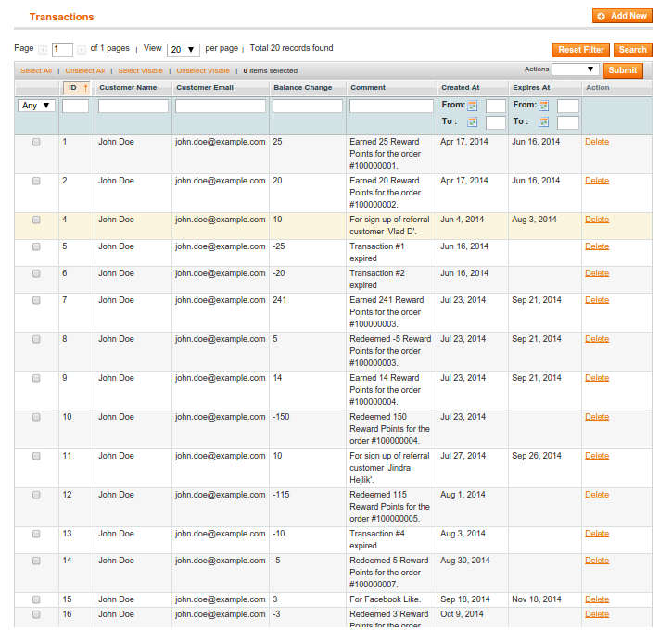Click created date 'Jun 4, 2014'
The image size is (672, 630).
[x=462, y=220]
